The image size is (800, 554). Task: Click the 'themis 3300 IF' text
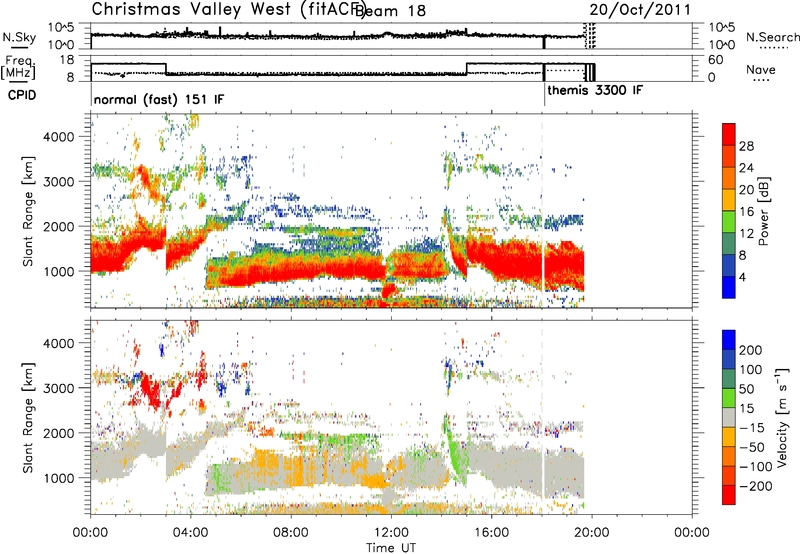pyautogui.click(x=595, y=91)
